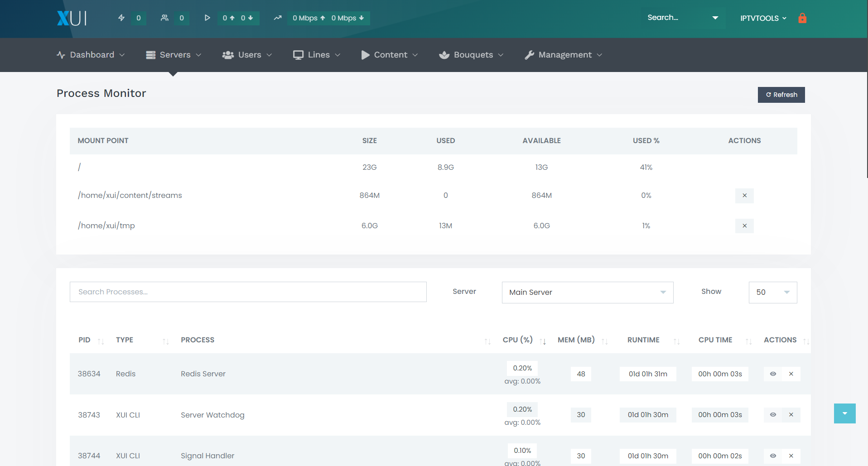Click the orange lock icon

pyautogui.click(x=802, y=18)
